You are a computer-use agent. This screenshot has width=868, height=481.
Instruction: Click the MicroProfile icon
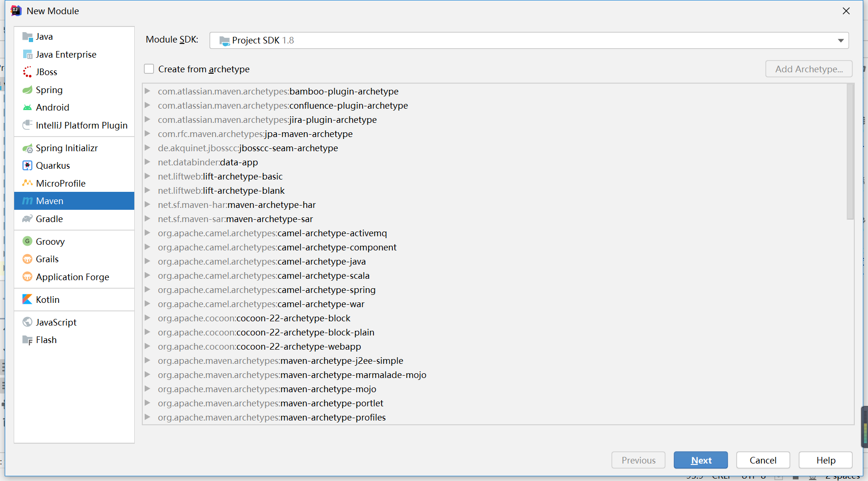click(x=27, y=183)
